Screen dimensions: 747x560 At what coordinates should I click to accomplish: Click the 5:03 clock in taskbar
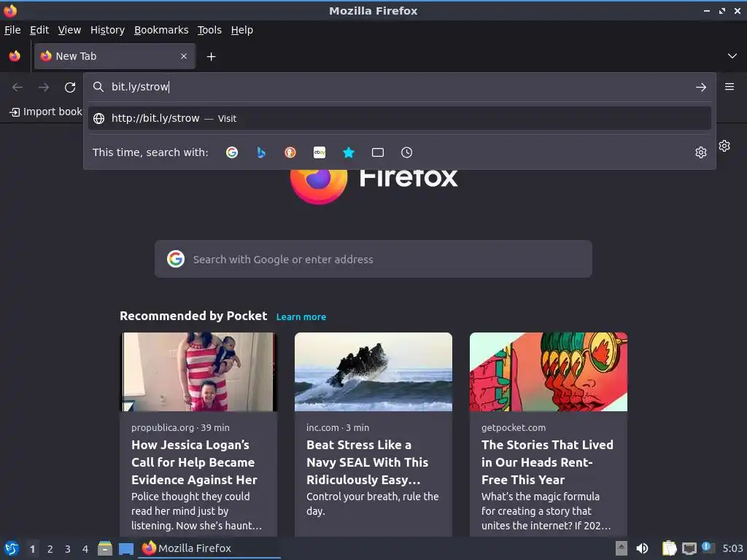(732, 548)
